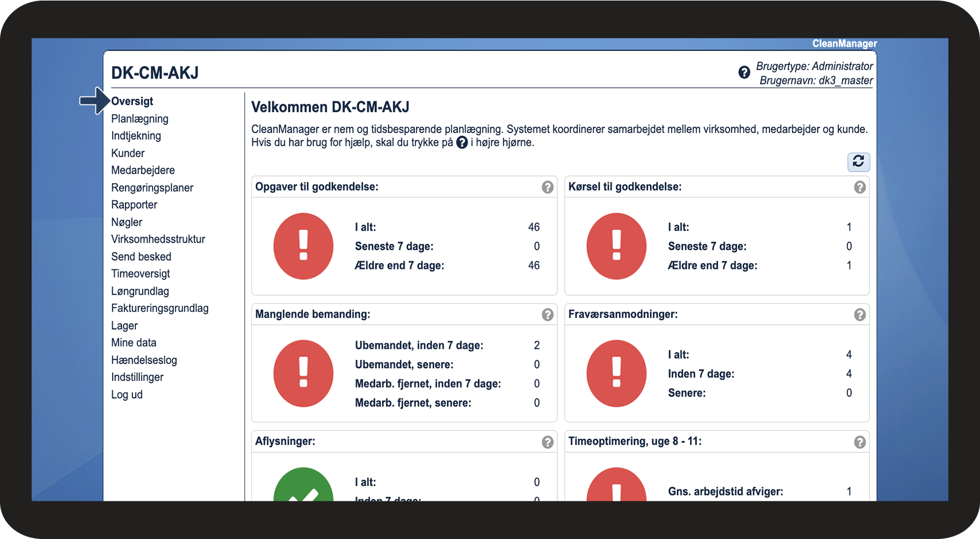This screenshot has height=539, width=980.
Task: Navigate to Medarbejdere
Action: (x=143, y=170)
